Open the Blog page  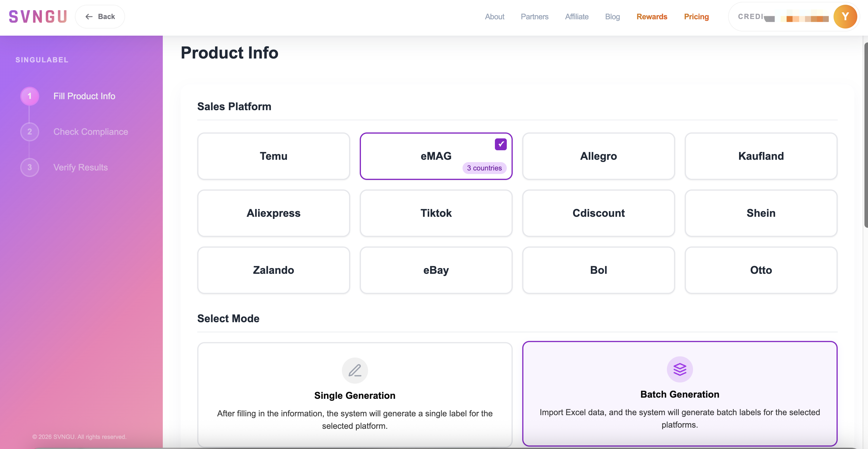click(612, 17)
